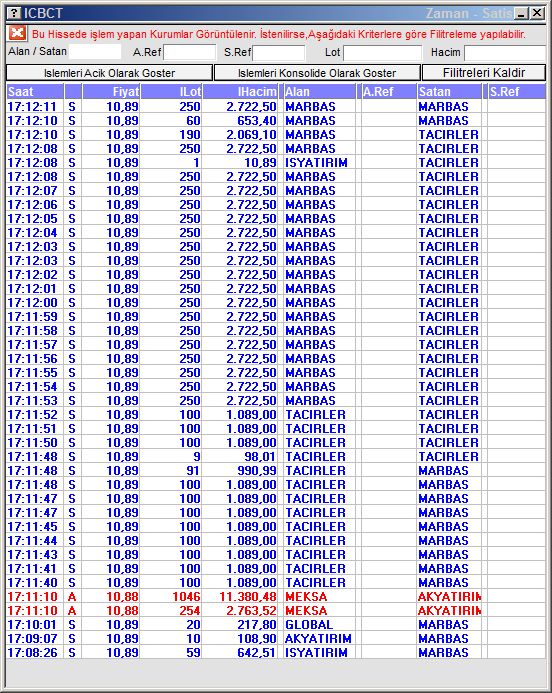Click Filitreleri Kaldir button
The image size is (552, 693).
tap(484, 73)
